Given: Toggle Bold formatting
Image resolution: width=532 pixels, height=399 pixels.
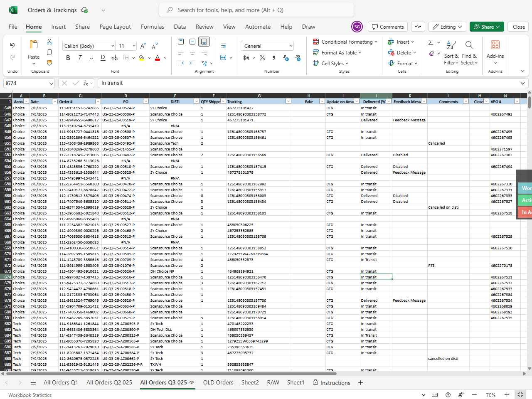Looking at the screenshot, I should pyautogui.click(x=68, y=58).
